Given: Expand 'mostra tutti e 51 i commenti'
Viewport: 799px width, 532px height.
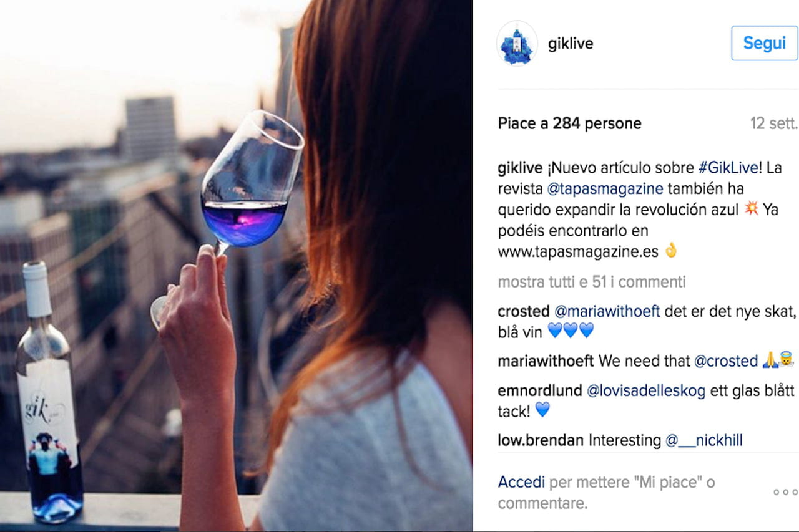Looking at the screenshot, I should (x=592, y=282).
